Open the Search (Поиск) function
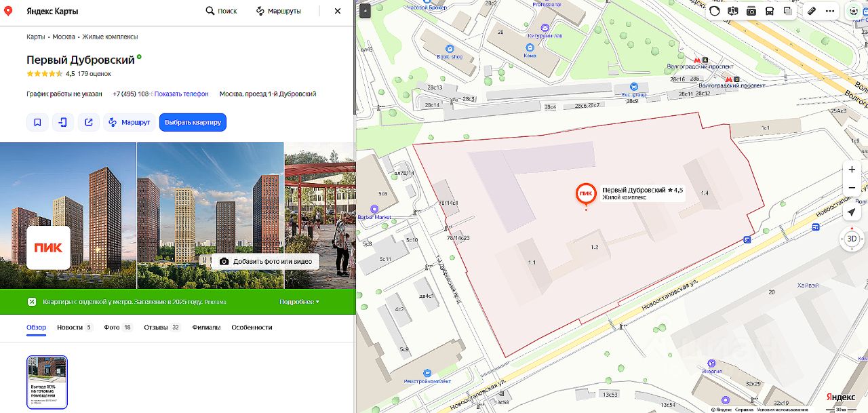The image size is (868, 413). click(x=221, y=11)
